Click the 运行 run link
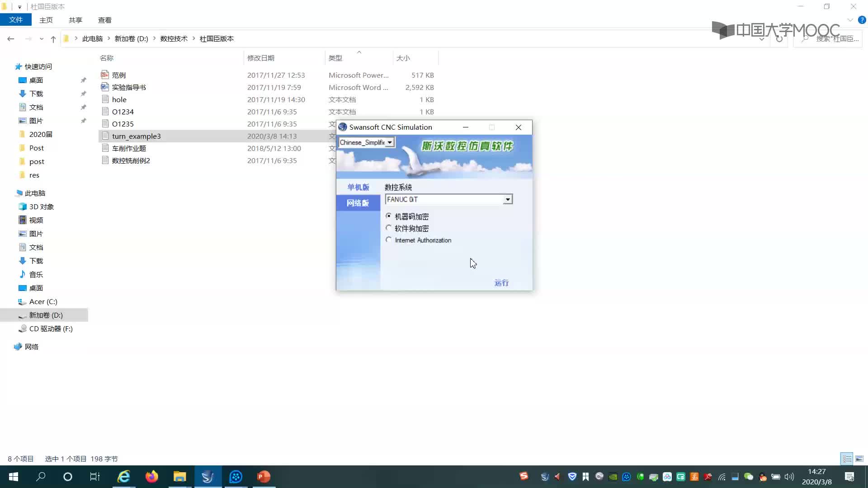 [501, 283]
